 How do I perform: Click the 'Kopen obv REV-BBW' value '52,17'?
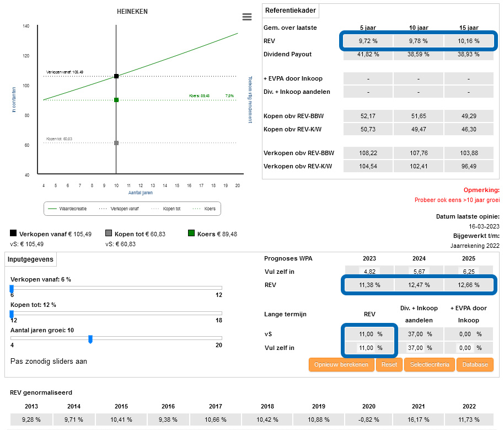(368, 116)
